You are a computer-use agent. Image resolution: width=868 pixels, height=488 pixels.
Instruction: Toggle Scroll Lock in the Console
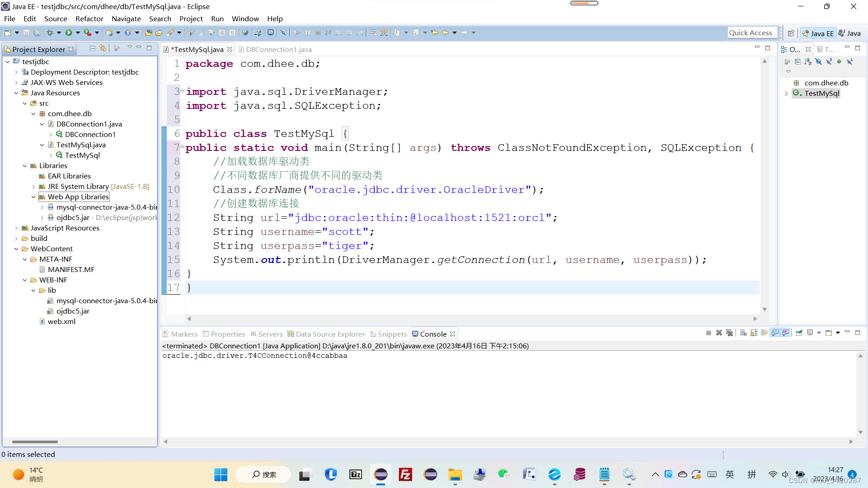(x=754, y=333)
